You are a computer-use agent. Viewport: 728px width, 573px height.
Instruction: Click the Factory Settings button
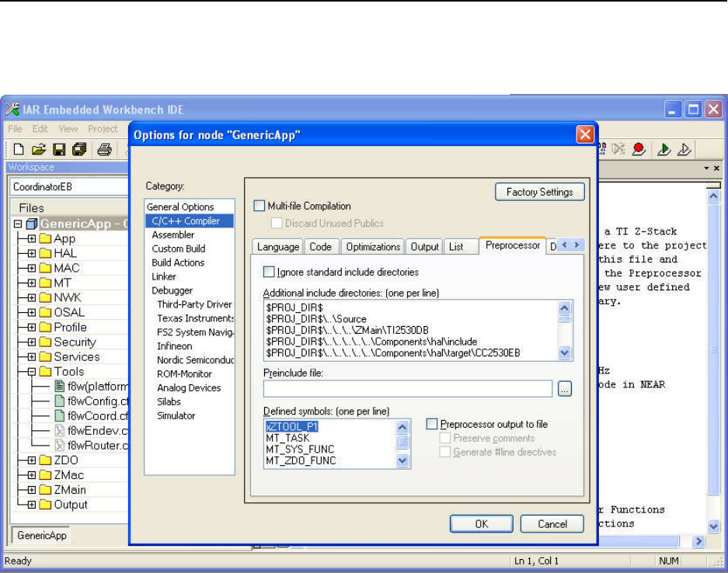pos(539,192)
